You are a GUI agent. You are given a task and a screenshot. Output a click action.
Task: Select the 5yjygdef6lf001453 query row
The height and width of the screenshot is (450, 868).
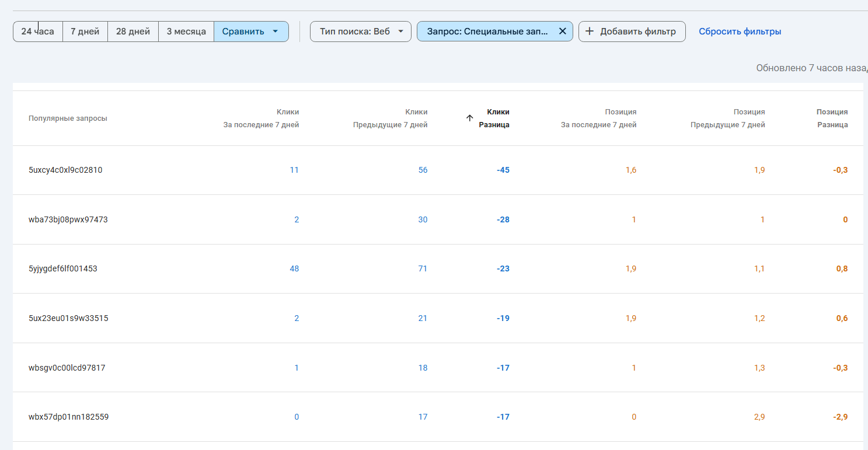tap(63, 268)
